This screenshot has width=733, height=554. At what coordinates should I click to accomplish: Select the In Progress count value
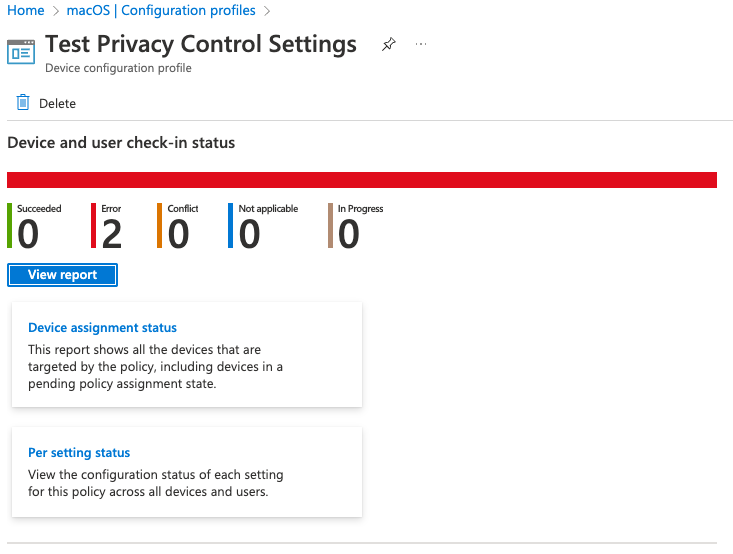click(x=348, y=234)
